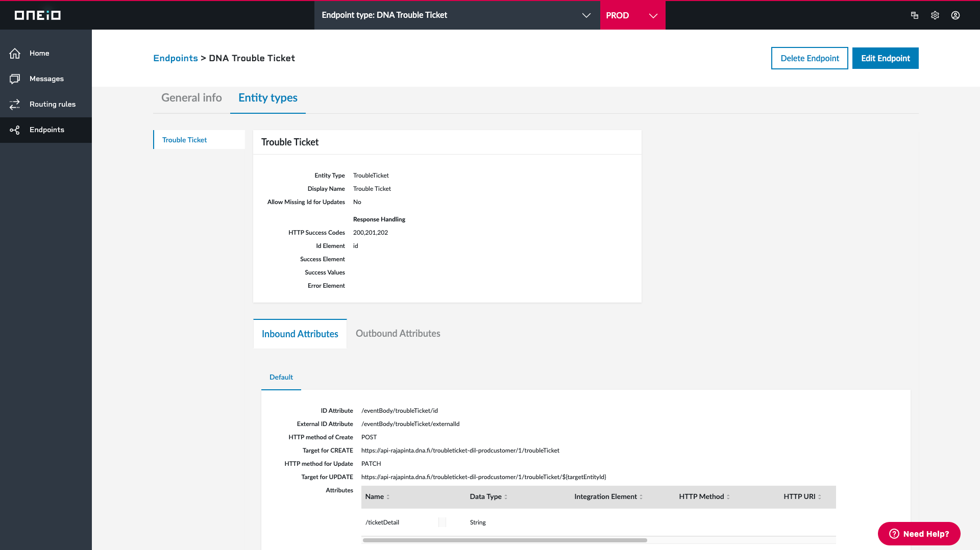Open the translation icon in top bar

pyautogui.click(x=915, y=15)
